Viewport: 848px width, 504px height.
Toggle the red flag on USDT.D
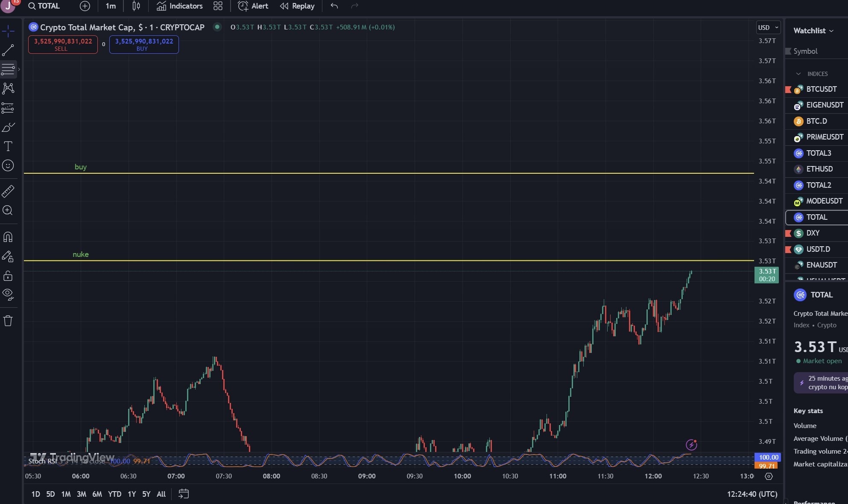click(x=788, y=249)
